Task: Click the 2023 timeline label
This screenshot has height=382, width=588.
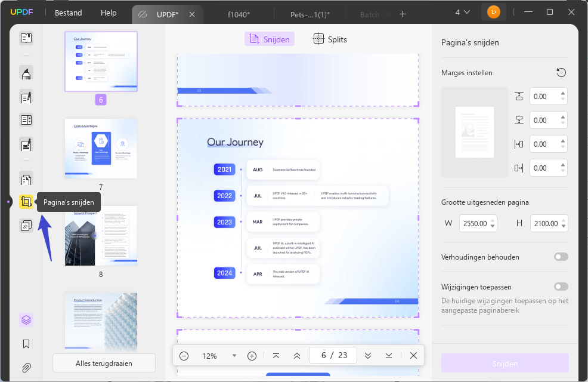Action: (x=224, y=222)
